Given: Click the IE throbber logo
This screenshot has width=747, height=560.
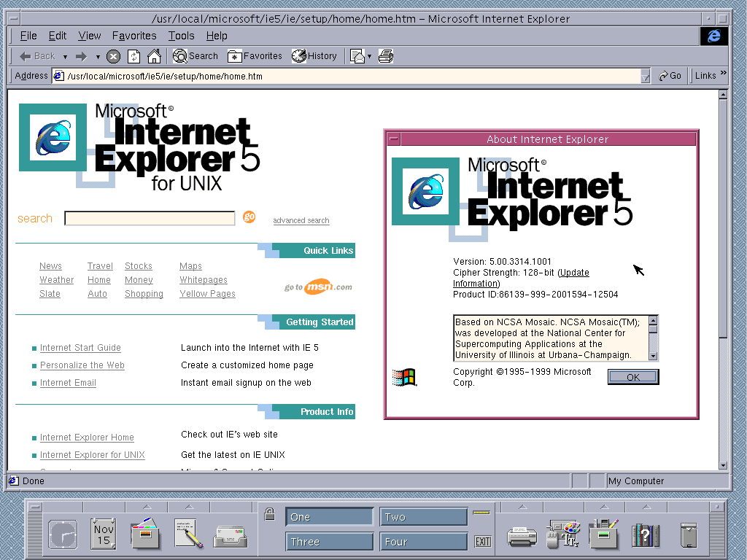Looking at the screenshot, I should point(713,36).
